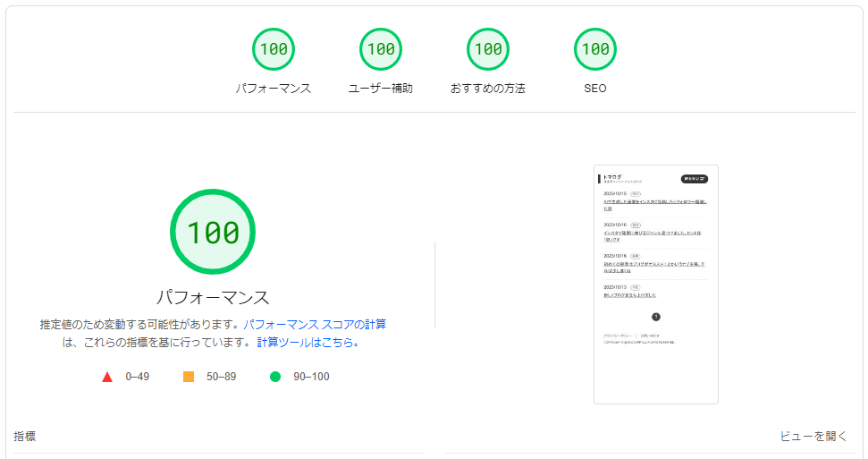Click the green circle 90–100 legend icon
This screenshot has width=868, height=459.
(x=275, y=377)
